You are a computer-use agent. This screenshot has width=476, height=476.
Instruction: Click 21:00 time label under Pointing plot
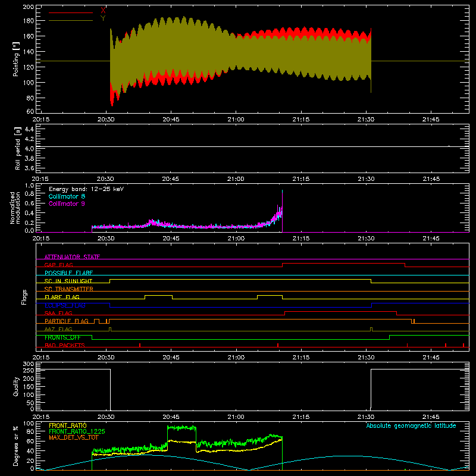click(236, 120)
